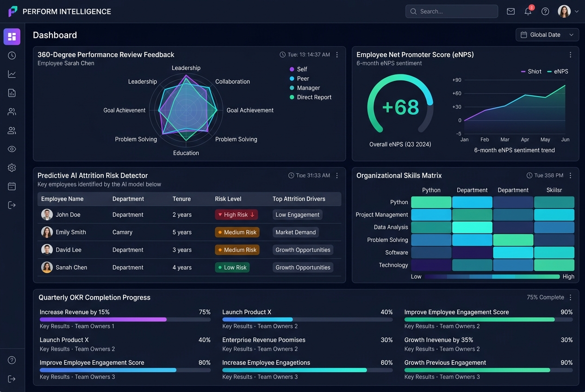The width and height of the screenshot is (585, 392).
Task: Open Organizational Skills Matrix options menu
Action: [570, 176]
